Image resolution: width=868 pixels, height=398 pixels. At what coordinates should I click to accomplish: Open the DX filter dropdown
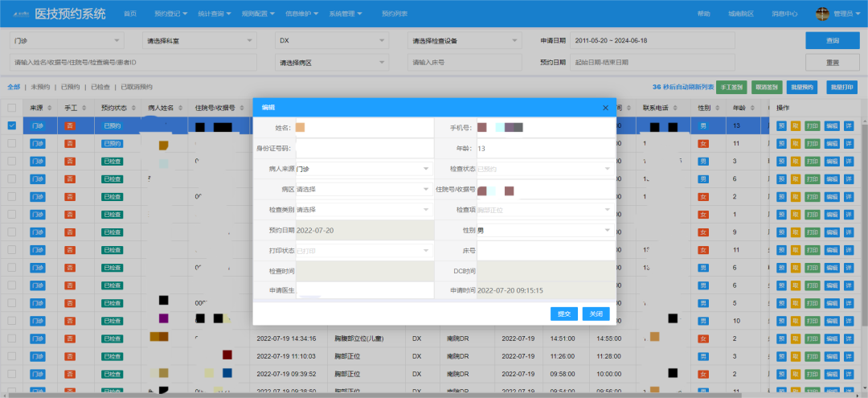point(332,40)
